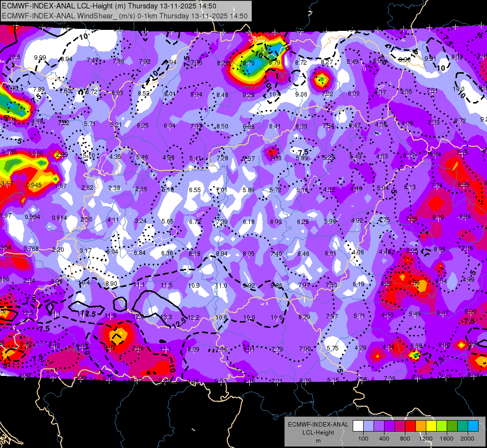Click the lavender legend swatch right of white

(369, 426)
